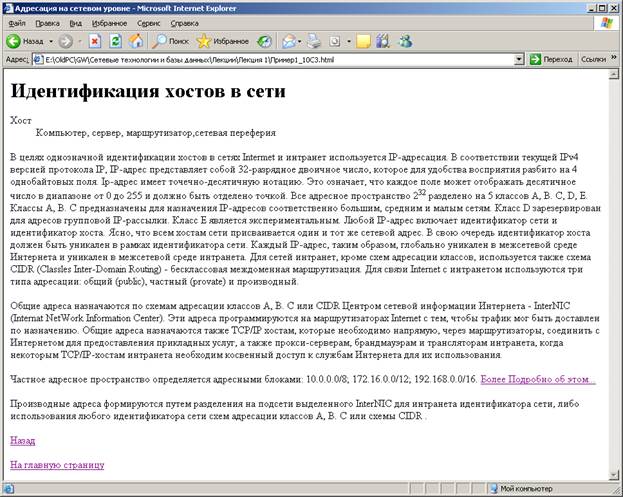
Task: Expand the Edit icon dropdown arrow
Action: [x=349, y=41]
